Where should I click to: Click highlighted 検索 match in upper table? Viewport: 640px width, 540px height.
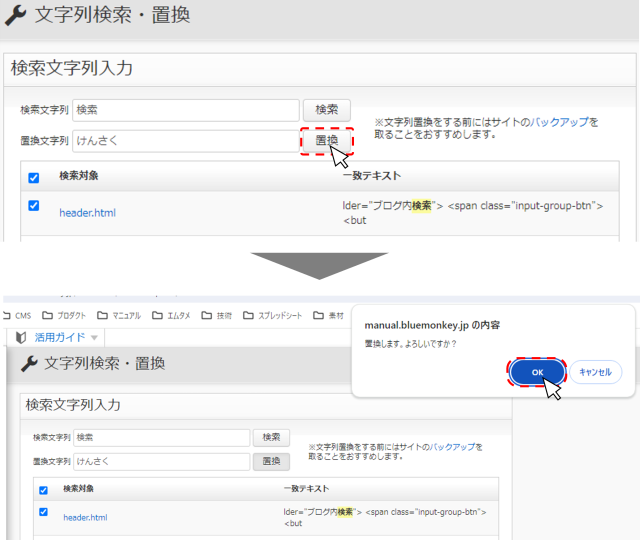[x=421, y=205]
